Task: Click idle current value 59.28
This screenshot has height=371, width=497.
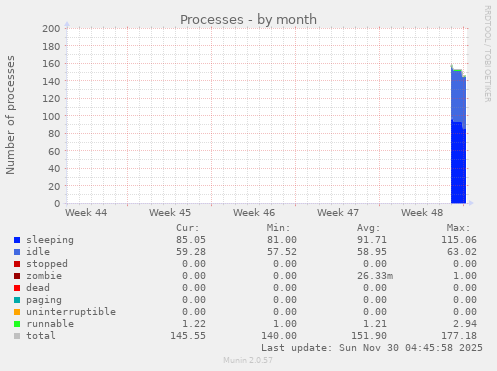Action: 191,252
